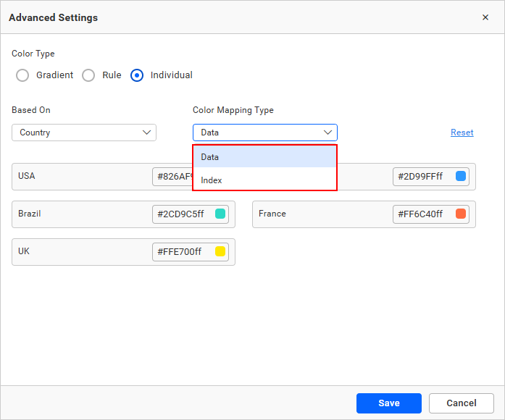Viewport: 505px width, 420px height.
Task: Cancel the advanced settings changes
Action: click(462, 403)
